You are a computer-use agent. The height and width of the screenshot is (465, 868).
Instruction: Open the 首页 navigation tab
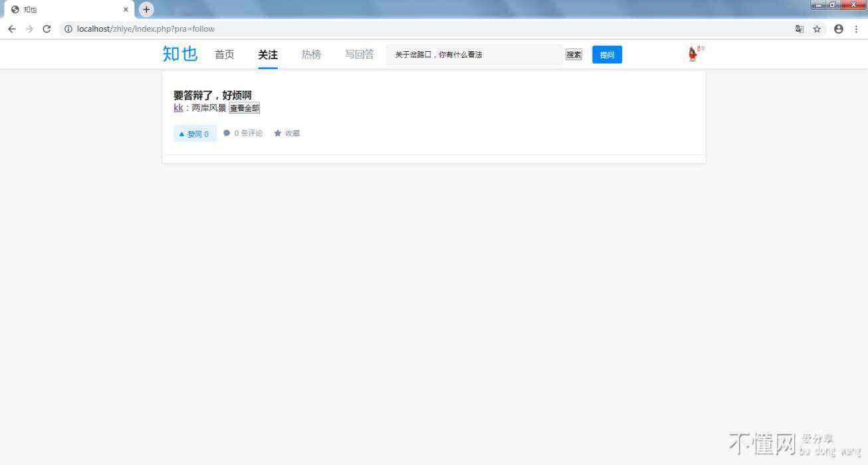pyautogui.click(x=225, y=54)
